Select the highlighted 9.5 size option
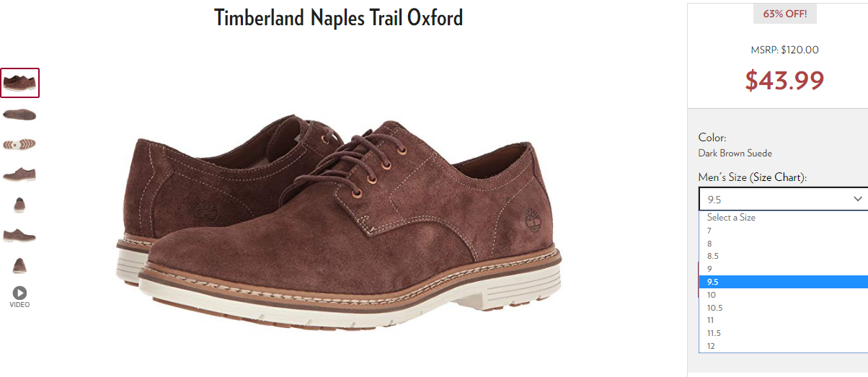This screenshot has width=868, height=377. [x=783, y=282]
